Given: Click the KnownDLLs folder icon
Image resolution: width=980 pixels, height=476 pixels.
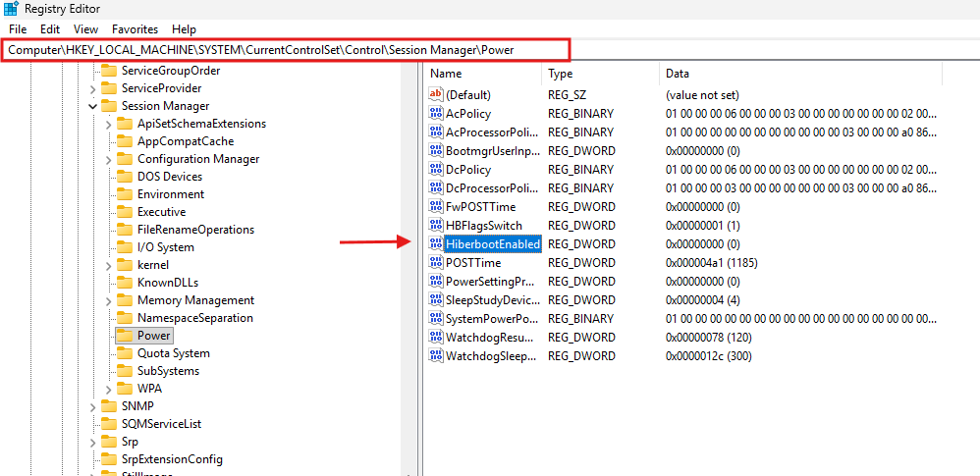Looking at the screenshot, I should coord(125,283).
